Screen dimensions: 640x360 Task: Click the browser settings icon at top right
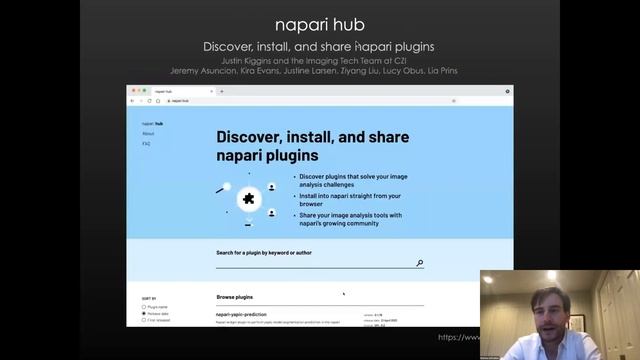click(507, 91)
